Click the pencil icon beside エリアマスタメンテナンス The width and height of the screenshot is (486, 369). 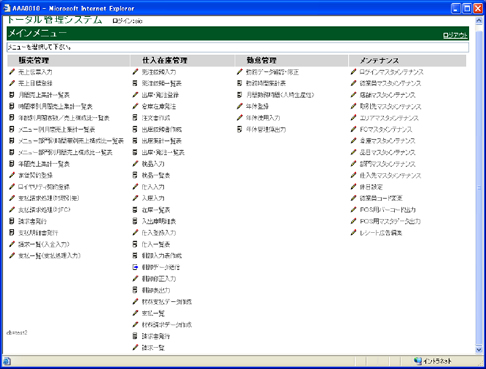354,118
